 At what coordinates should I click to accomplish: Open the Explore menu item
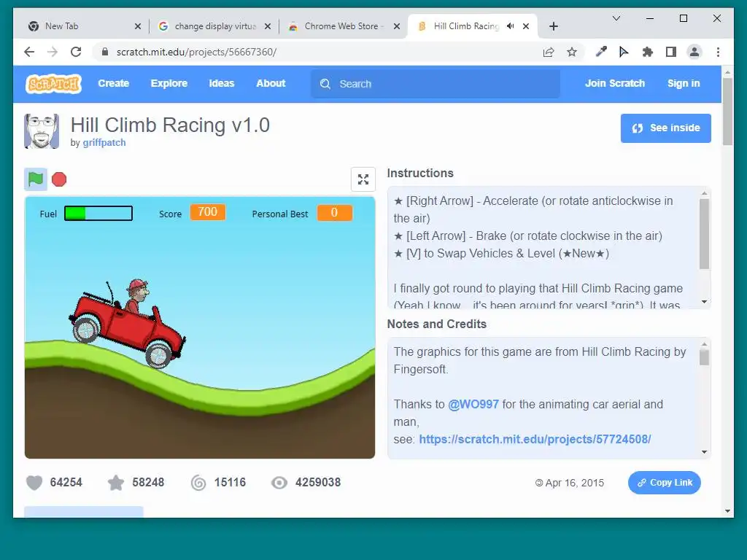[169, 83]
